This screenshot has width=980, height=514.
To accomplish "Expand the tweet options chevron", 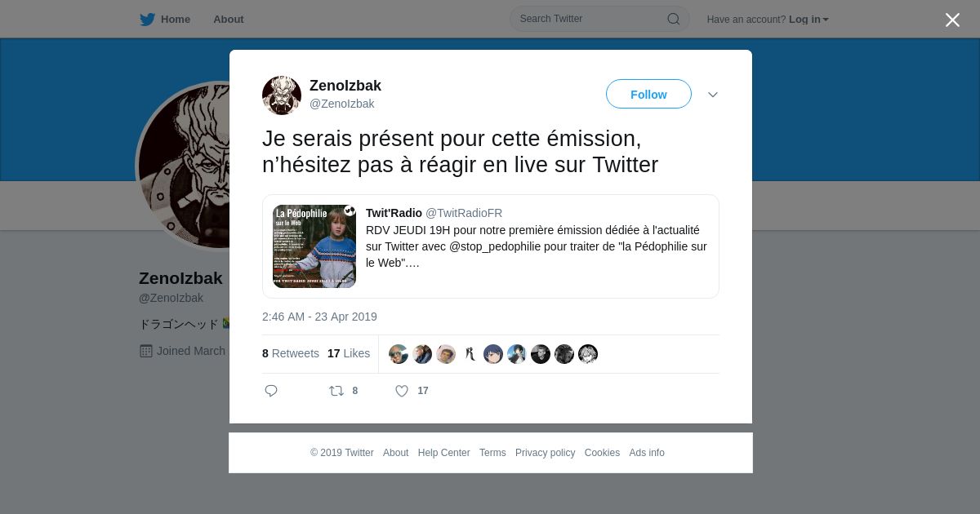I will coord(713,95).
